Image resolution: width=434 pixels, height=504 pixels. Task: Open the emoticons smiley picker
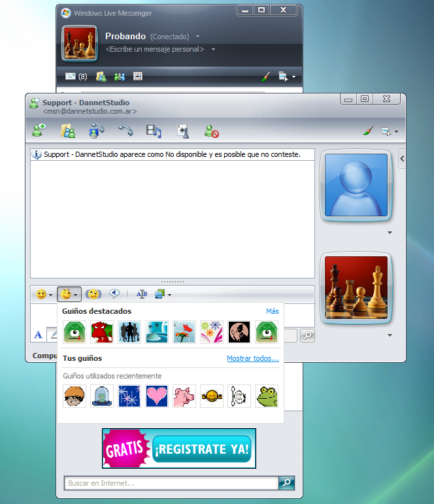[x=41, y=294]
